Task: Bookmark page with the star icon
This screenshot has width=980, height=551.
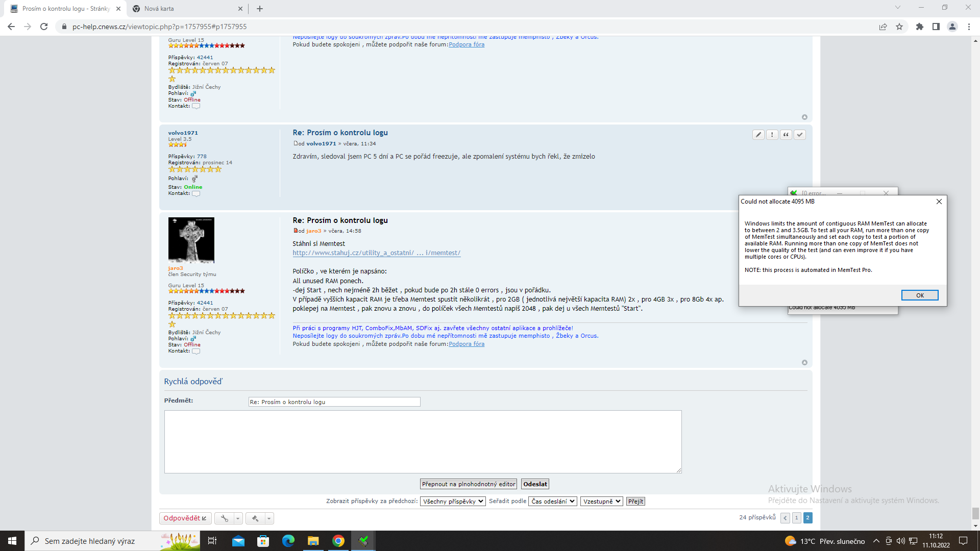Action: click(x=899, y=27)
